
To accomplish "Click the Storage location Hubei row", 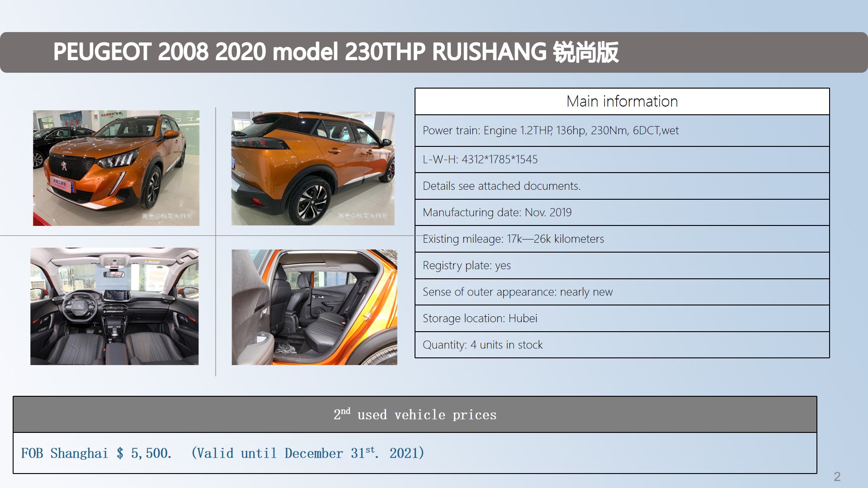I will pyautogui.click(x=480, y=319).
